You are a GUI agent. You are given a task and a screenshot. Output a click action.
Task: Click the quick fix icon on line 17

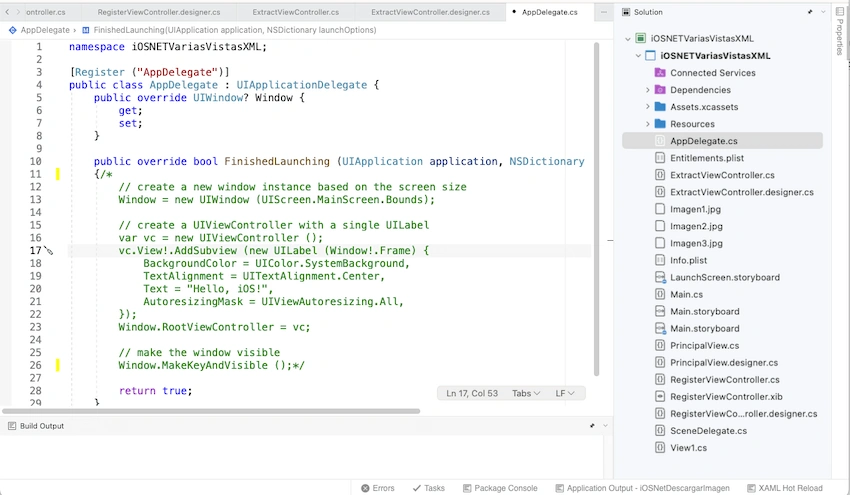point(49,250)
